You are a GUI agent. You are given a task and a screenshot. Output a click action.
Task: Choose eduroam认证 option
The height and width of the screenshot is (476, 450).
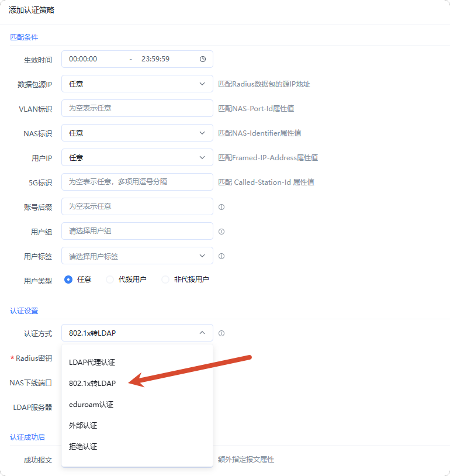click(x=137, y=404)
